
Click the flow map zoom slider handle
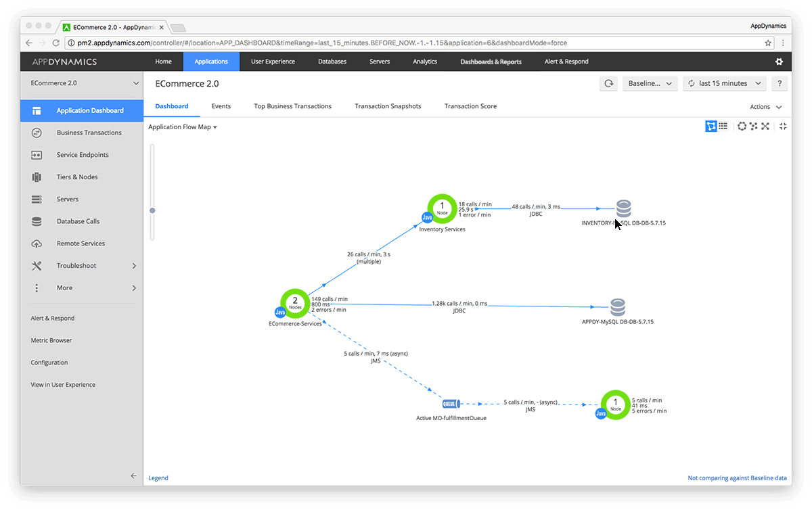[152, 210]
